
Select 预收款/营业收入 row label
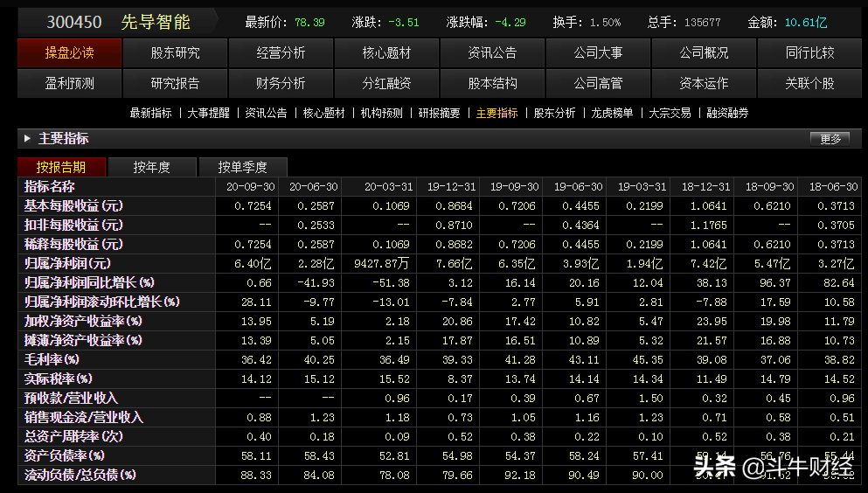point(71,398)
